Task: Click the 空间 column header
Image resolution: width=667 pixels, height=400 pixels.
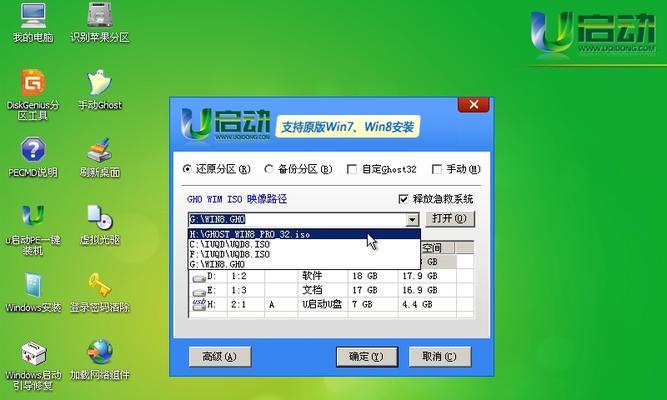Action: coord(437,248)
